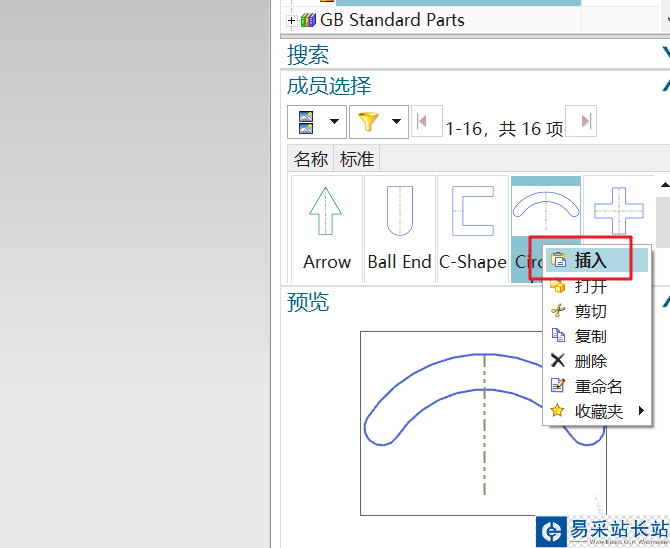Image resolution: width=670 pixels, height=548 pixels.
Task: Select the Circular arc slot thumbnail
Action: (546, 209)
